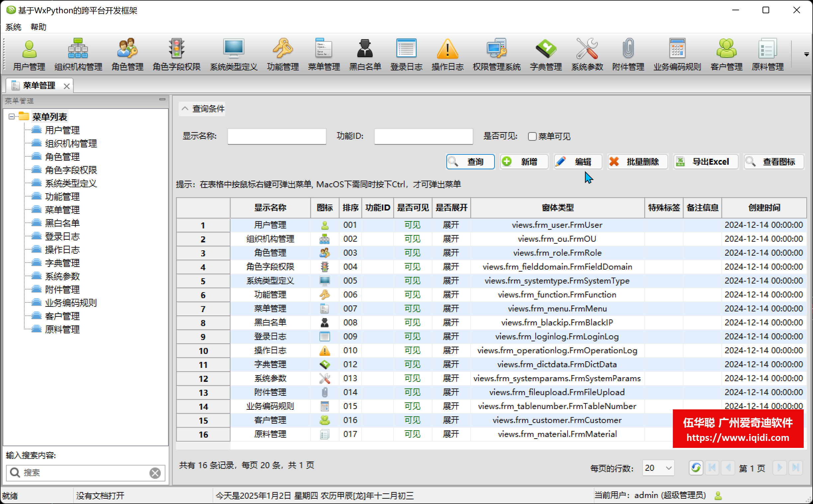Viewport: 813px width, 504px height.
Task: Click the 显示名称 input field
Action: 277,136
